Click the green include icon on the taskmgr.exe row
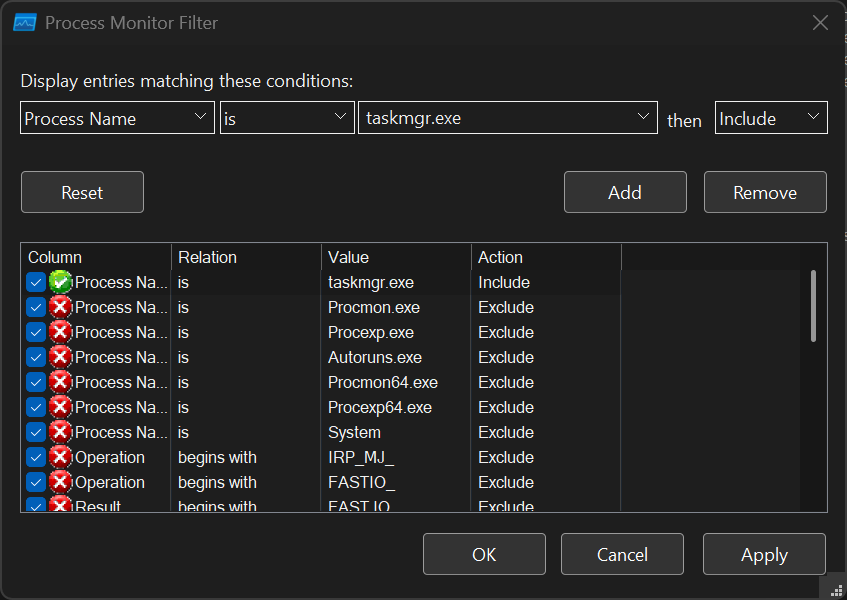The image size is (847, 600). [x=60, y=282]
